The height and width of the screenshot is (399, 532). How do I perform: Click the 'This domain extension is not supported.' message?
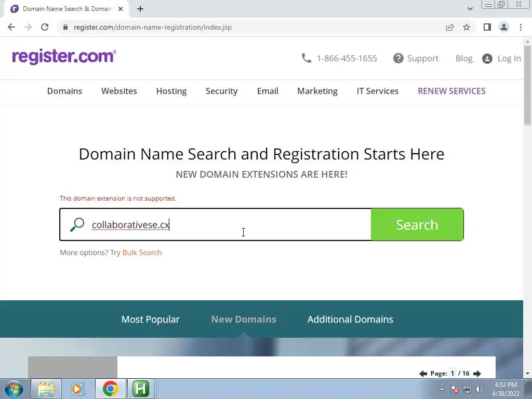[x=118, y=198]
